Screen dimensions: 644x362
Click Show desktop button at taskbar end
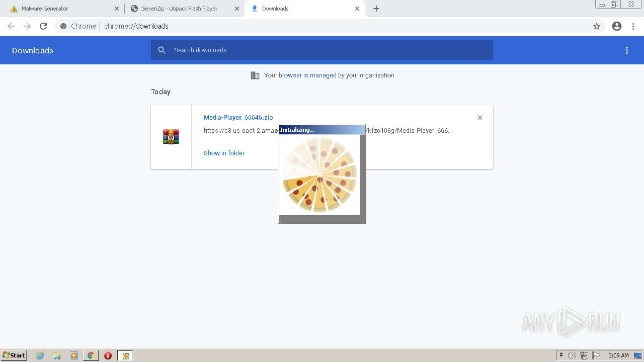[x=638, y=355]
